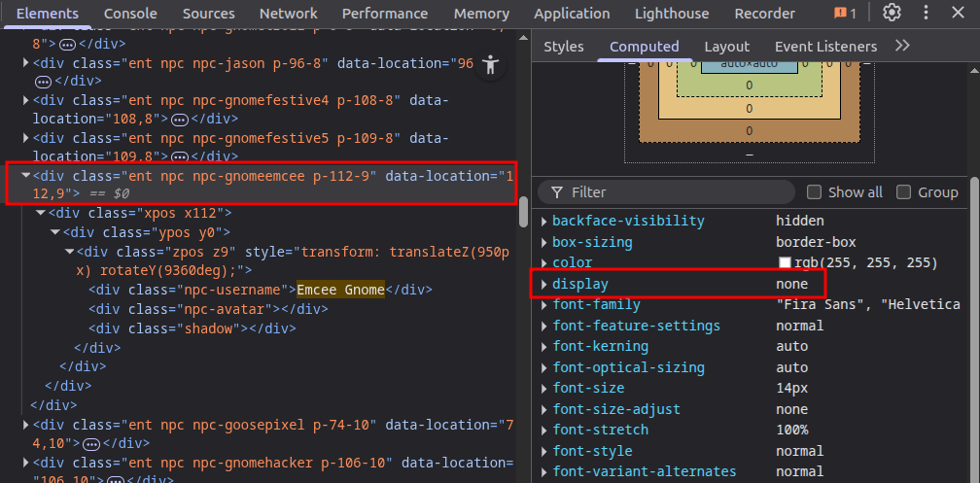Expand the display computed property
Screen dimensions: 980x483
pyautogui.click(x=544, y=285)
